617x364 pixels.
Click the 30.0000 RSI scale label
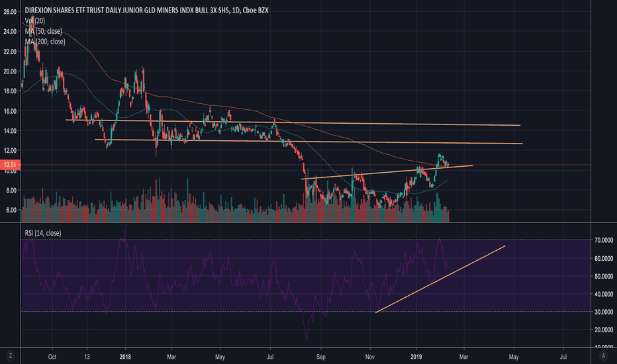tap(603, 312)
